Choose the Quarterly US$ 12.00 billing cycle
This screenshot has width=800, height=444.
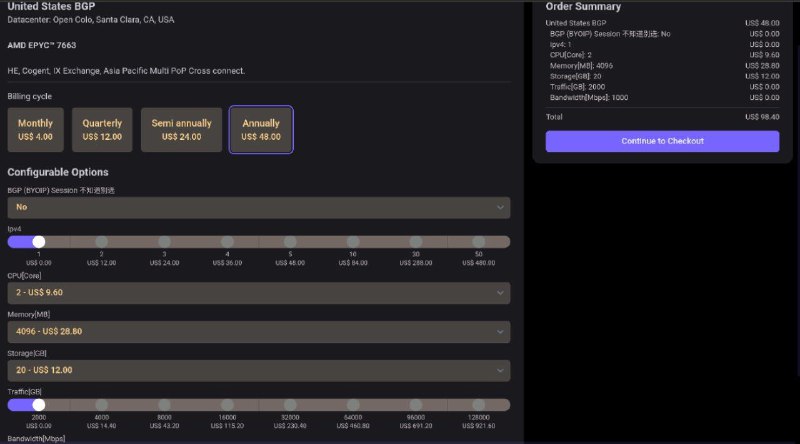pos(102,130)
